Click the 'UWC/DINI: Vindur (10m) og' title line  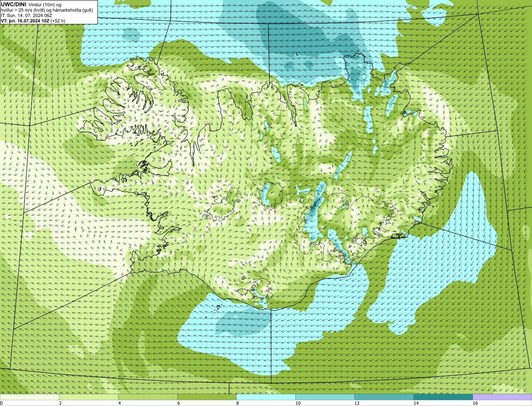[x=31, y=4]
